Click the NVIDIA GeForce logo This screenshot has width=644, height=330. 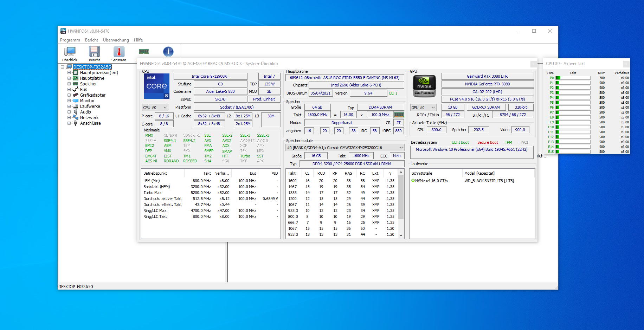point(424,86)
